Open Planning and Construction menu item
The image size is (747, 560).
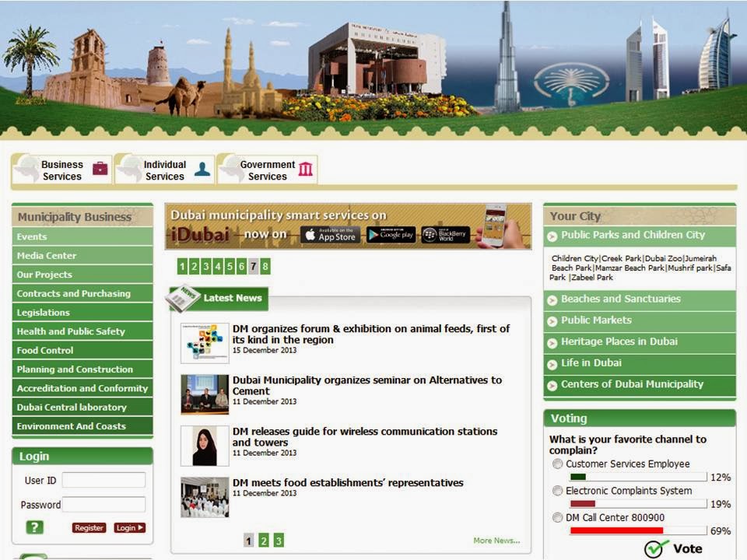[82, 369]
